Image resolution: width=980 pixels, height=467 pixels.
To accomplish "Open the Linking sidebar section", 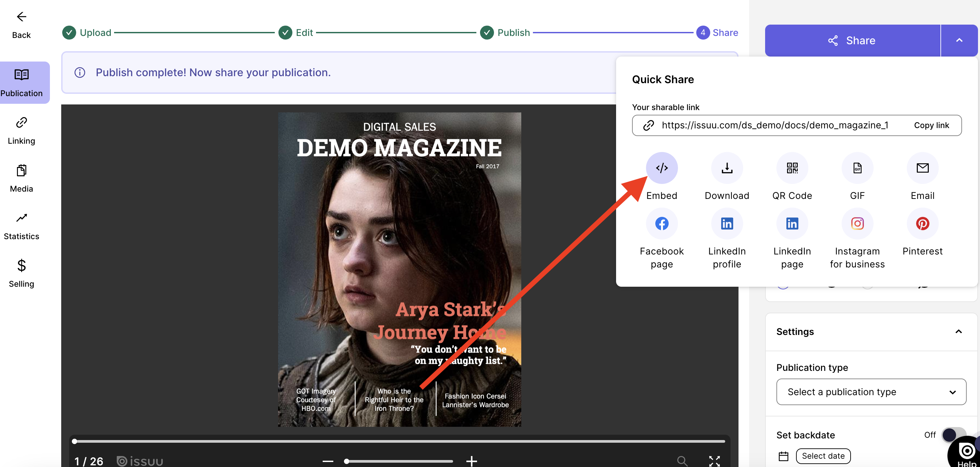I will pyautogui.click(x=21, y=130).
